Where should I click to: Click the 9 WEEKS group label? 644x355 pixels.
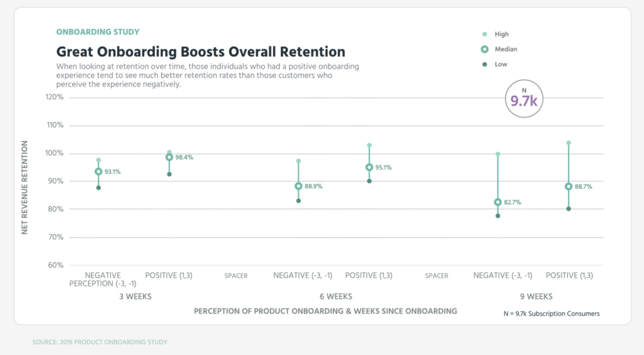pyautogui.click(x=535, y=296)
